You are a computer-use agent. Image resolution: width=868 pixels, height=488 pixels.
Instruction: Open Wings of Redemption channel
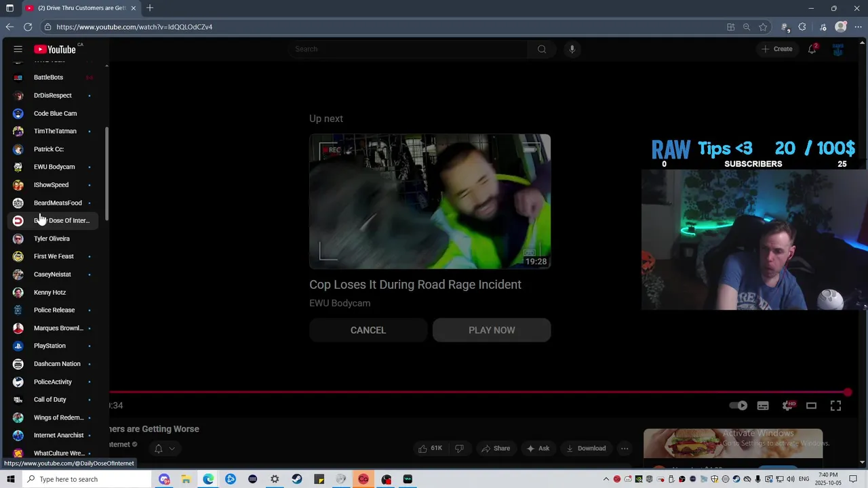coord(54,418)
